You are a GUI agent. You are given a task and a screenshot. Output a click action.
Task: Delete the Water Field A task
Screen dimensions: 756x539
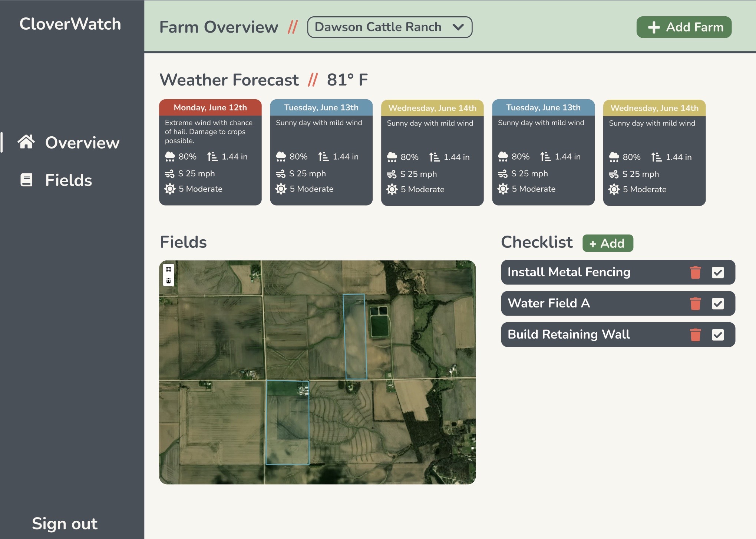pyautogui.click(x=695, y=304)
